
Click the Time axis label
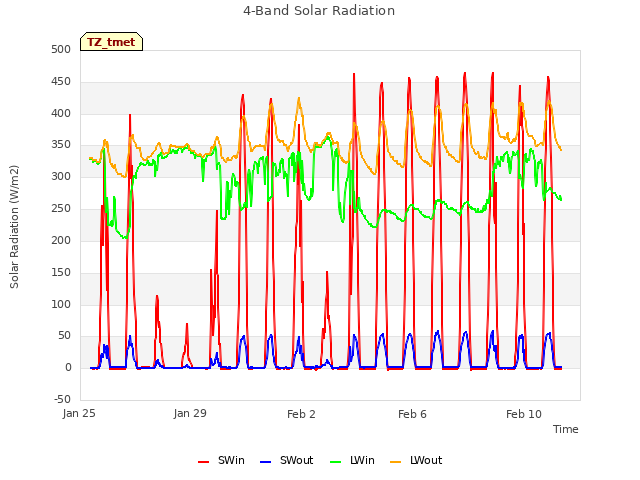click(566, 429)
